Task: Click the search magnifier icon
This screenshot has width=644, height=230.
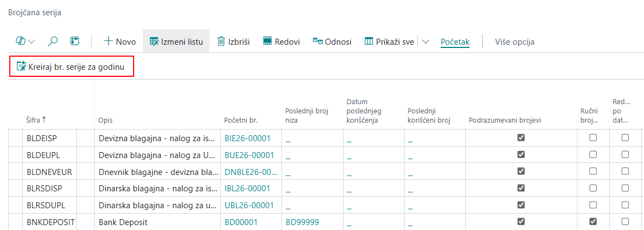Action: pos(53,41)
